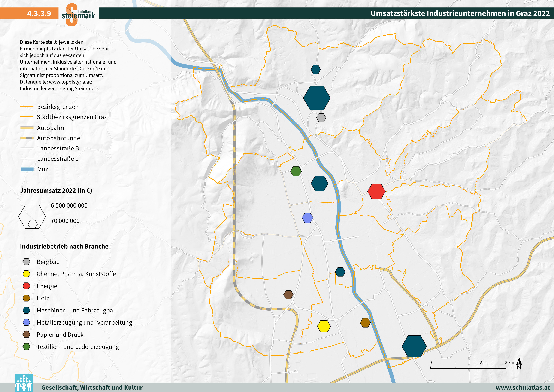Click the golden-brown Holz hexagon near river
This screenshot has height=392, width=554.
(365, 323)
